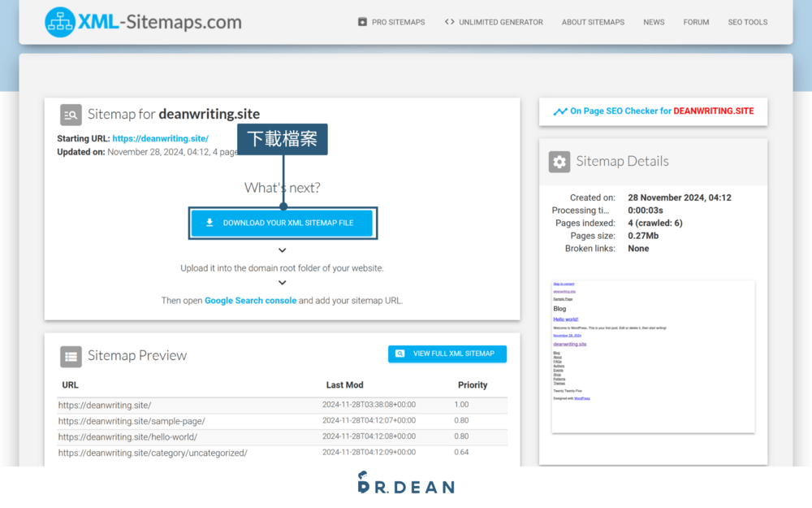The image size is (812, 508).
Task: Click the What's next? heading
Action: [283, 188]
